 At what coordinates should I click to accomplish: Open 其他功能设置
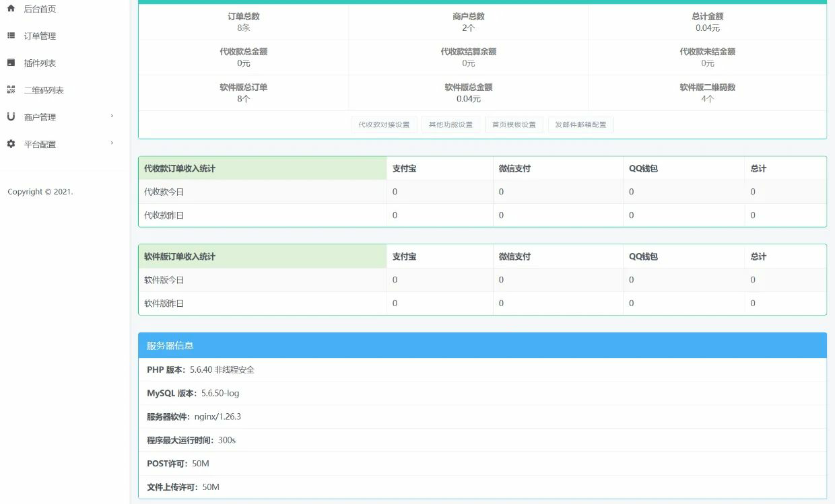pos(450,124)
